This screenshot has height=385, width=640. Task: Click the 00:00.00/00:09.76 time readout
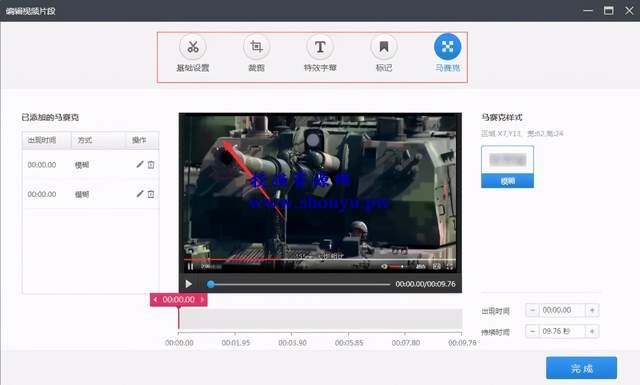tap(425, 284)
